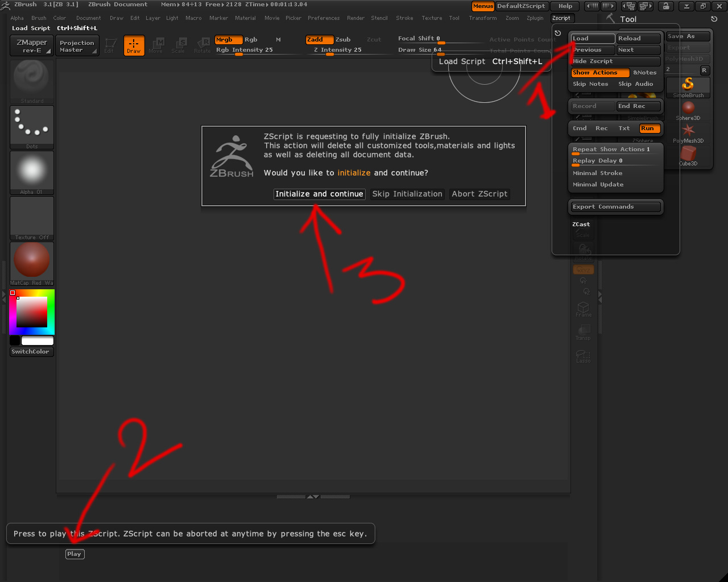Image resolution: width=728 pixels, height=582 pixels.
Task: Select the Rotate tool in top shelf
Action: [202, 45]
